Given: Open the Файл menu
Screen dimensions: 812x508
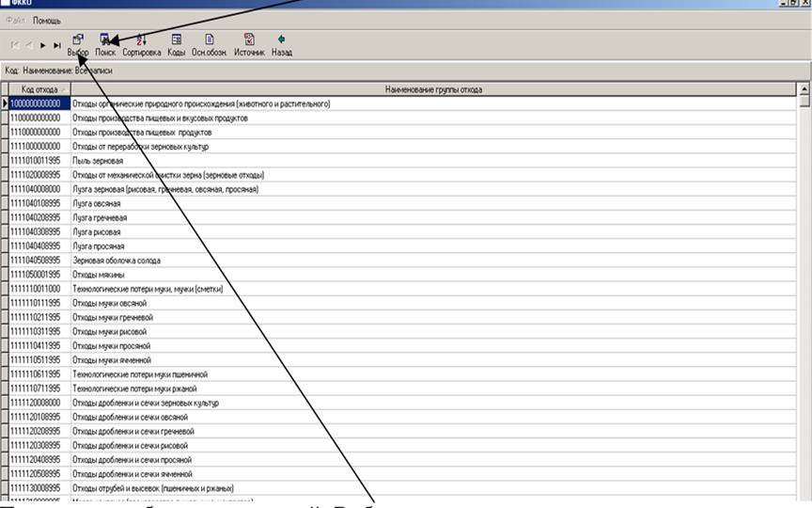Looking at the screenshot, I should click(x=18, y=20).
